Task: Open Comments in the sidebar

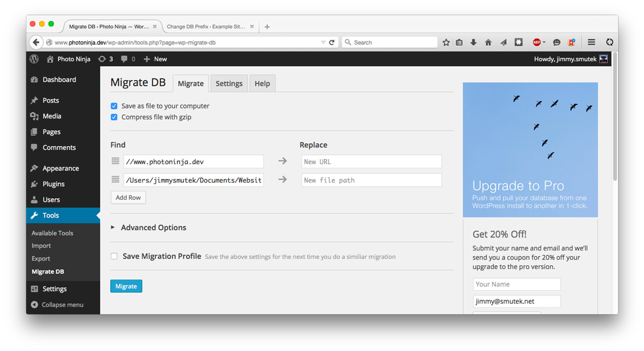Action: [63, 147]
